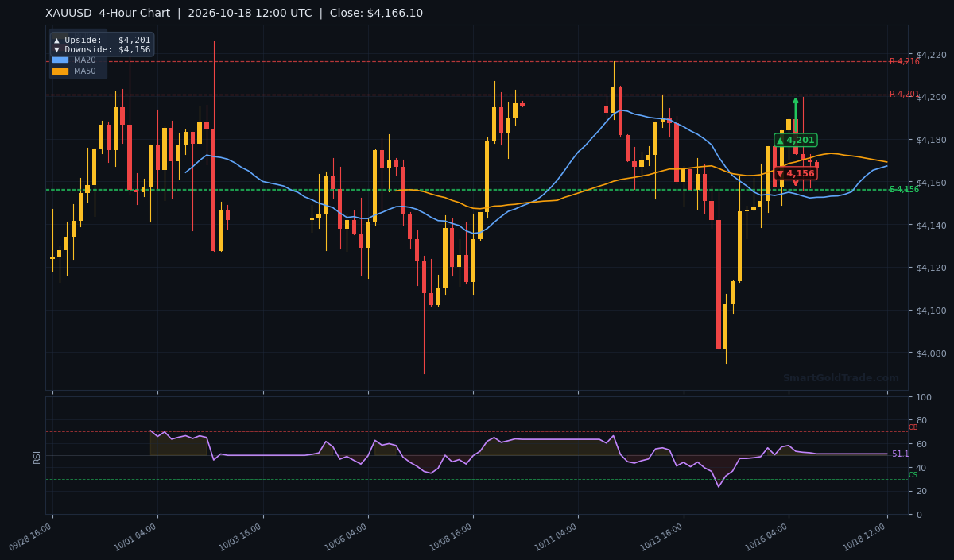
Task: Click the Downside $4,156 info line
Action: [102, 49]
